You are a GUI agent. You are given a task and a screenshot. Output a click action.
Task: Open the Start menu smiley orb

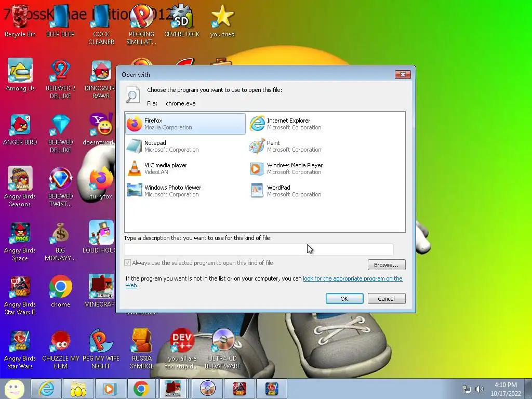[14, 389]
